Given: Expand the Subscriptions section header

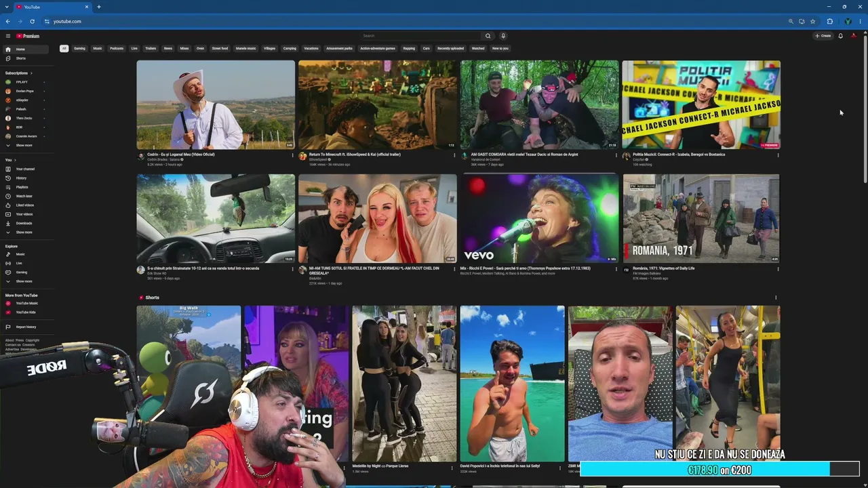Looking at the screenshot, I should 19,73.
